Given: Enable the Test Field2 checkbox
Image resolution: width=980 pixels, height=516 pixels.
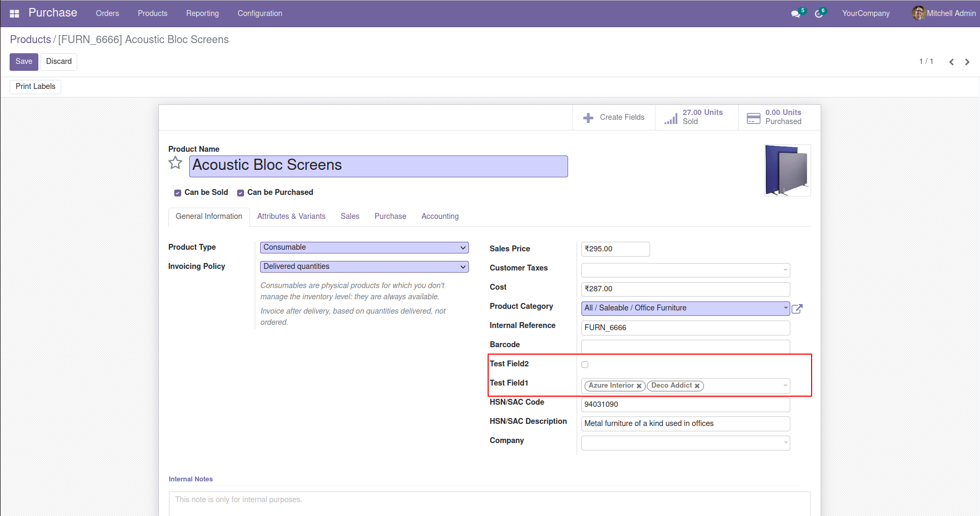Looking at the screenshot, I should click(x=585, y=365).
